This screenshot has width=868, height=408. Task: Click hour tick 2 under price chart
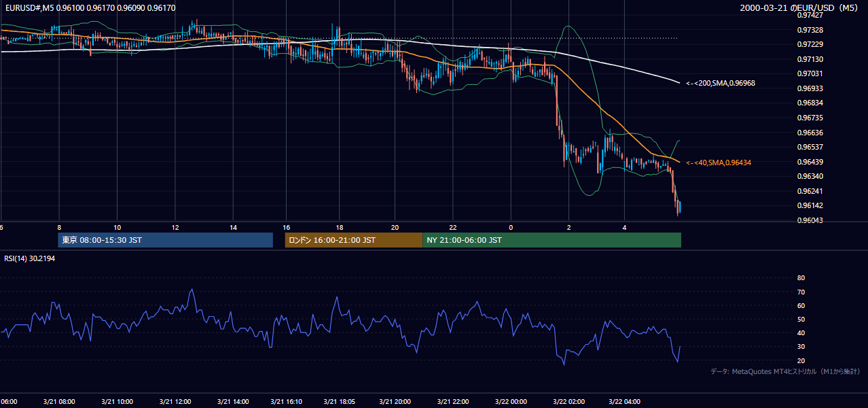point(568,227)
